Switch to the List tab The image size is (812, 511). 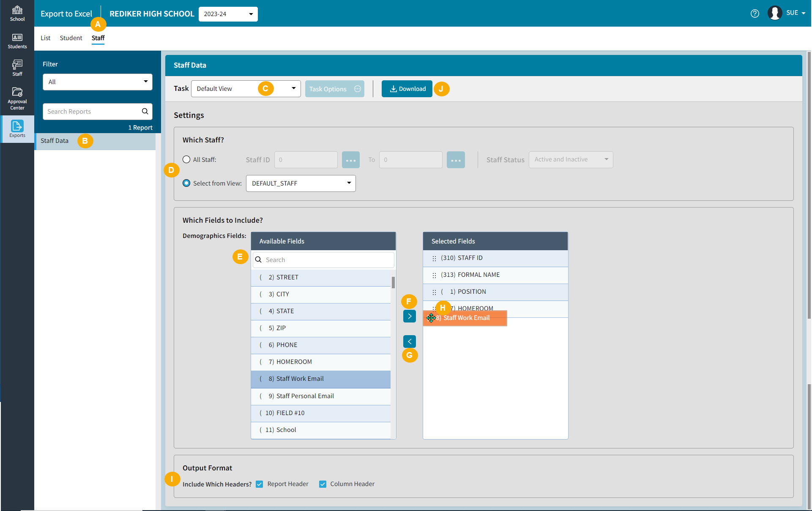pos(45,38)
